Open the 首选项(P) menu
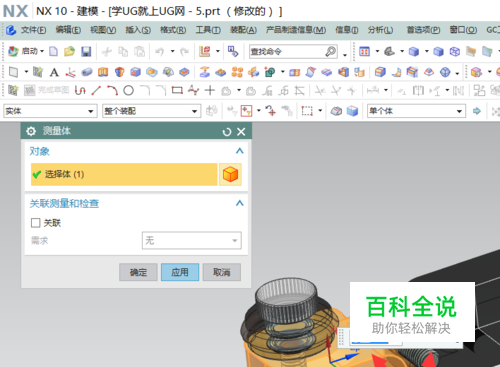Image resolution: width=500 pixels, height=367 pixels. click(x=423, y=30)
